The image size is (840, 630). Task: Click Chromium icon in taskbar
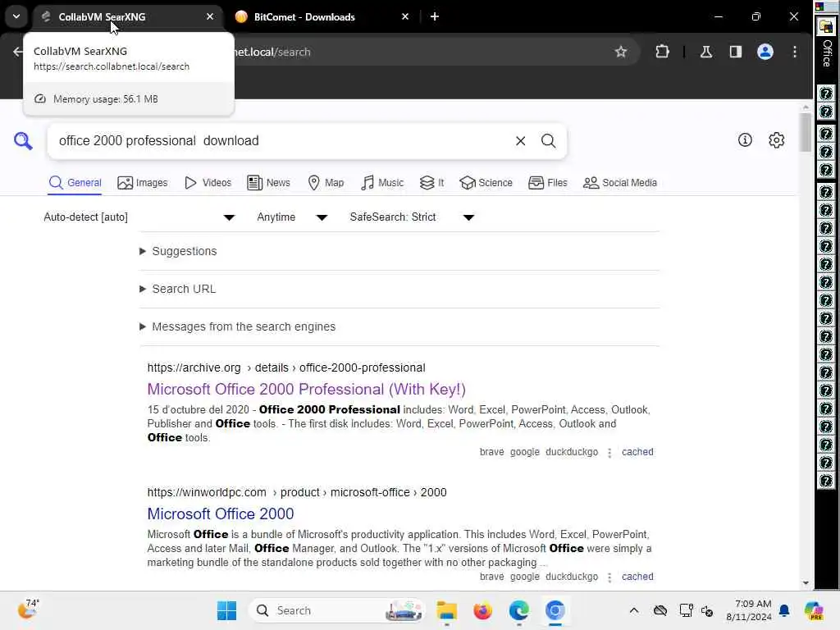[x=555, y=610]
